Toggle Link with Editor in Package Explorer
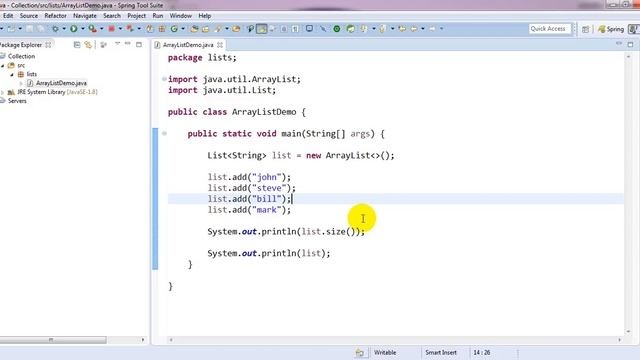Image resolution: width=640 pixels, height=360 pixels. (x=88, y=44)
